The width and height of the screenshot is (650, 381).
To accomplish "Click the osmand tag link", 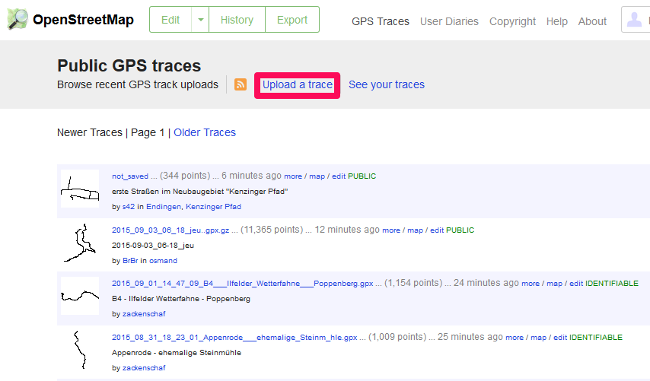I will click(163, 260).
